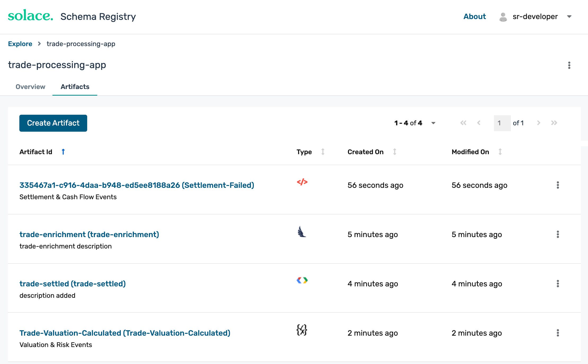Expand the sr-developer account dropdown arrow
The image size is (588, 364).
click(569, 17)
